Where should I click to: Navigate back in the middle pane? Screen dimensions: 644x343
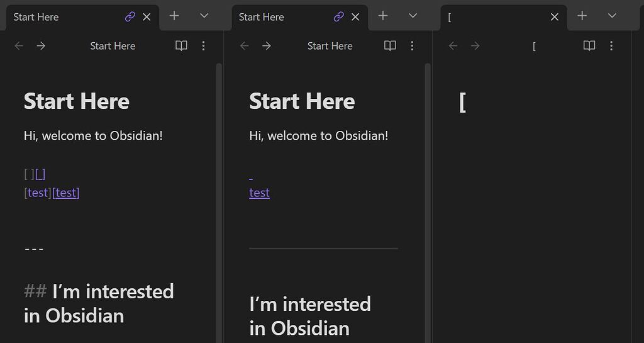[245, 46]
